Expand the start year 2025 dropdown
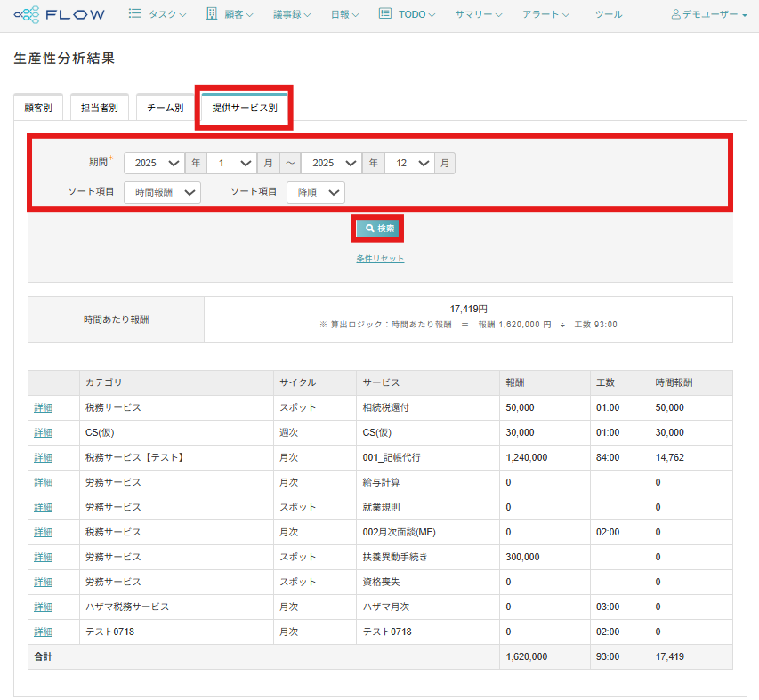The width and height of the screenshot is (759, 700). (154, 164)
